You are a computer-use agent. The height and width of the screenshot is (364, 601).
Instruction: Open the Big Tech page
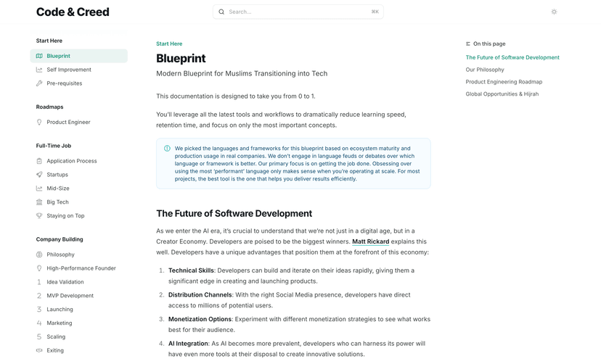pyautogui.click(x=79, y=202)
